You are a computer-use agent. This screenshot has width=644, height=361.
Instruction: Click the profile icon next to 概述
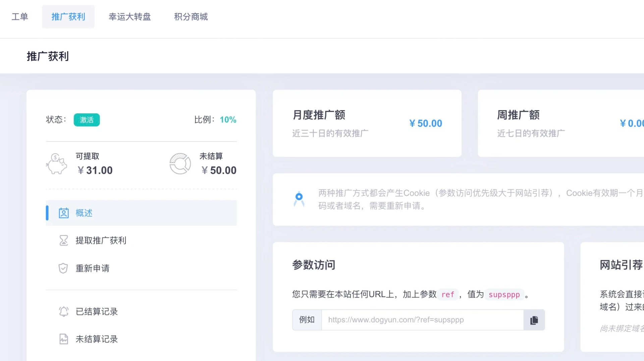[x=64, y=213]
